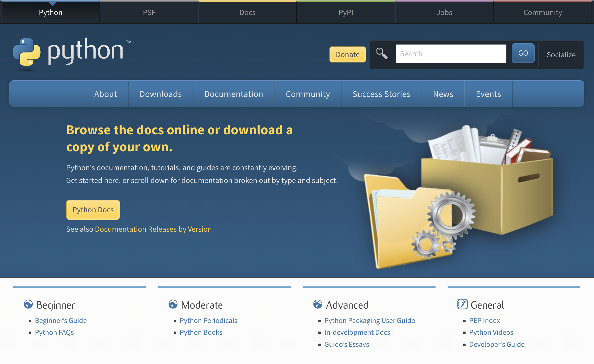Open the Python Videos link
The image size is (594, 364).
[491, 332]
